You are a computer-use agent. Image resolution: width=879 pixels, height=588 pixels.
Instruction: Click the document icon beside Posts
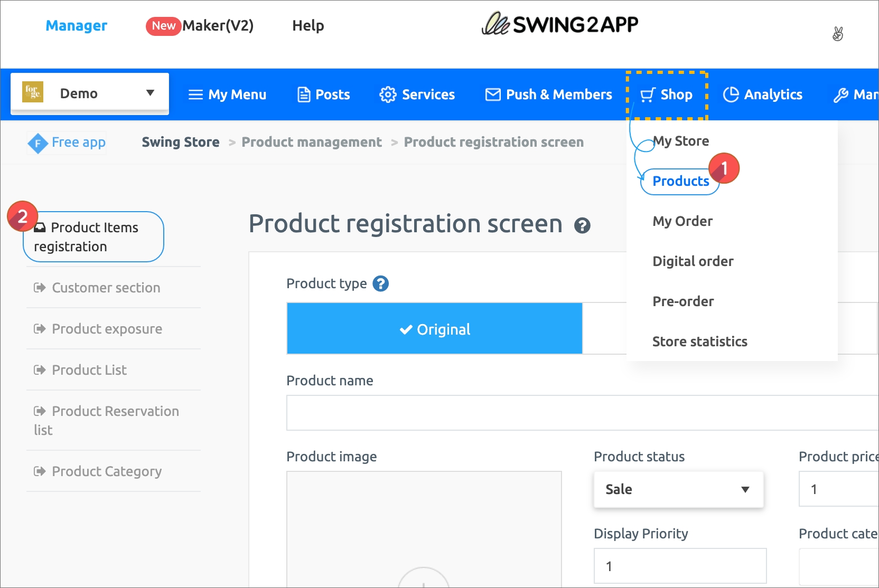point(304,94)
